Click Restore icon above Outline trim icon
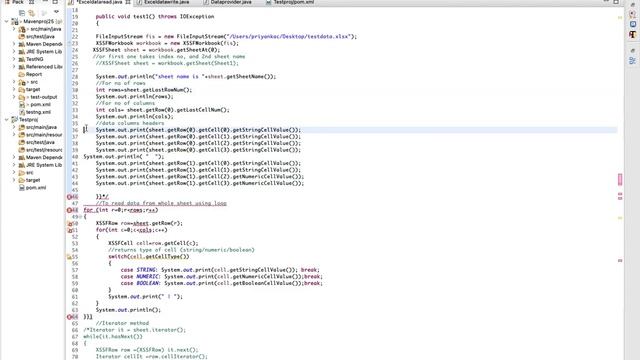 click(633, 51)
